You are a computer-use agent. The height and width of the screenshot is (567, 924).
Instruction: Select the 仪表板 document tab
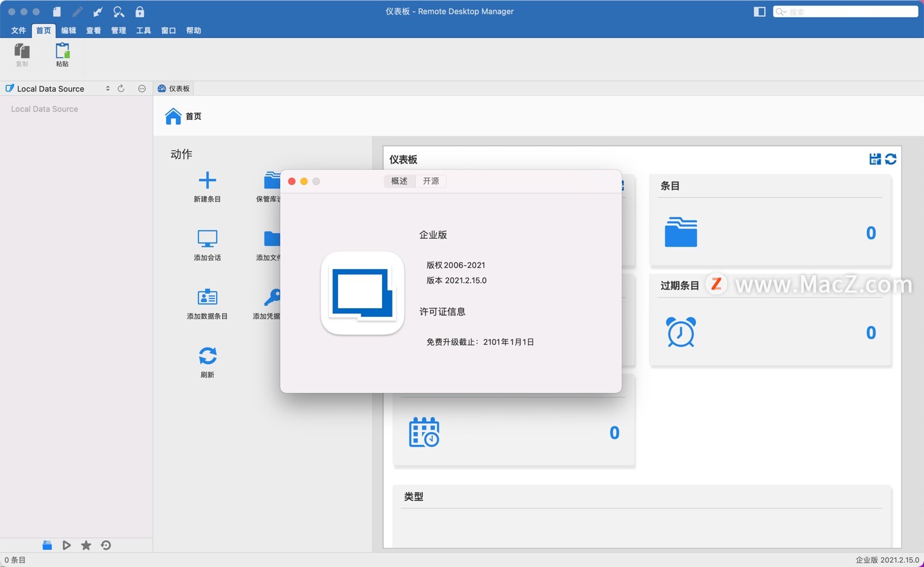pos(174,88)
